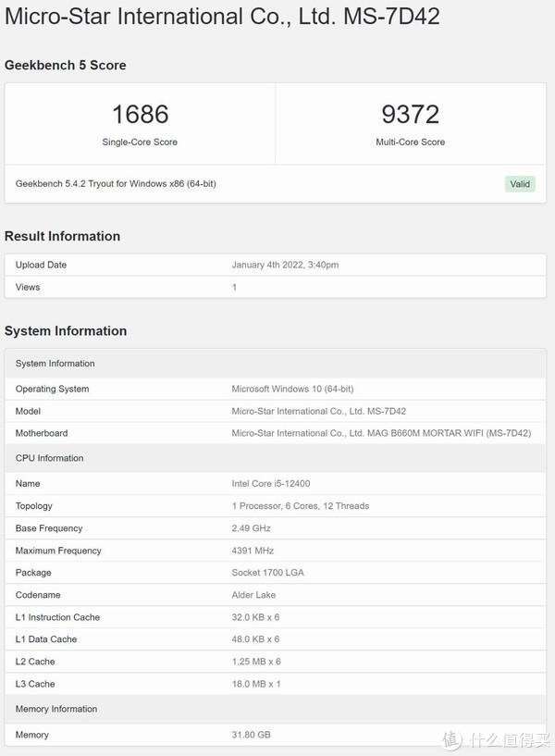Click the Views count value 1
The width and height of the screenshot is (555, 756).
click(x=234, y=287)
